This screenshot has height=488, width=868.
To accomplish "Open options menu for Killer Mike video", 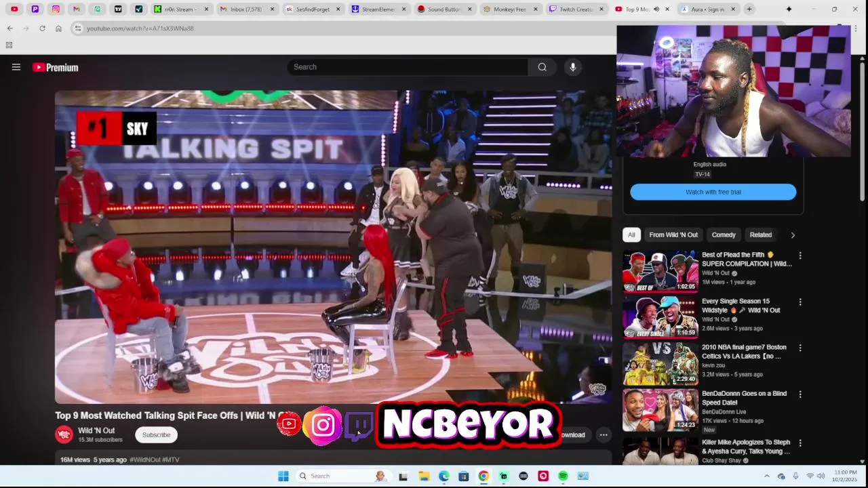I will click(x=800, y=443).
